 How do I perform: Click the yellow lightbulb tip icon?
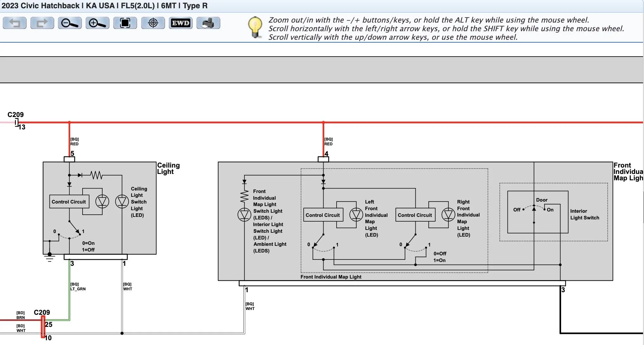tap(255, 27)
